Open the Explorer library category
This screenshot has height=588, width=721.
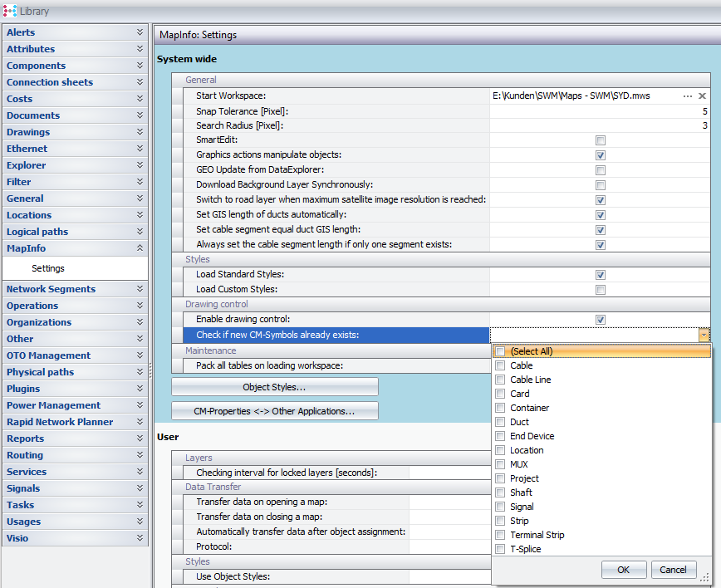click(x=75, y=165)
